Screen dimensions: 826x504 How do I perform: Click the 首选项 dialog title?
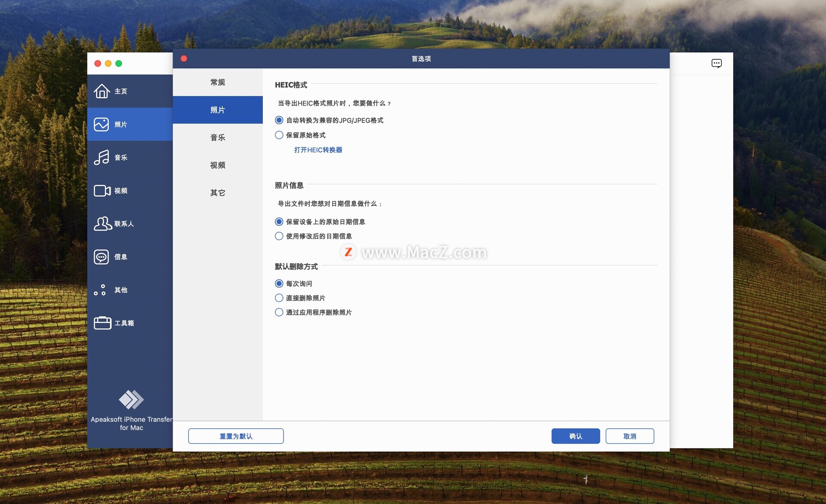421,58
